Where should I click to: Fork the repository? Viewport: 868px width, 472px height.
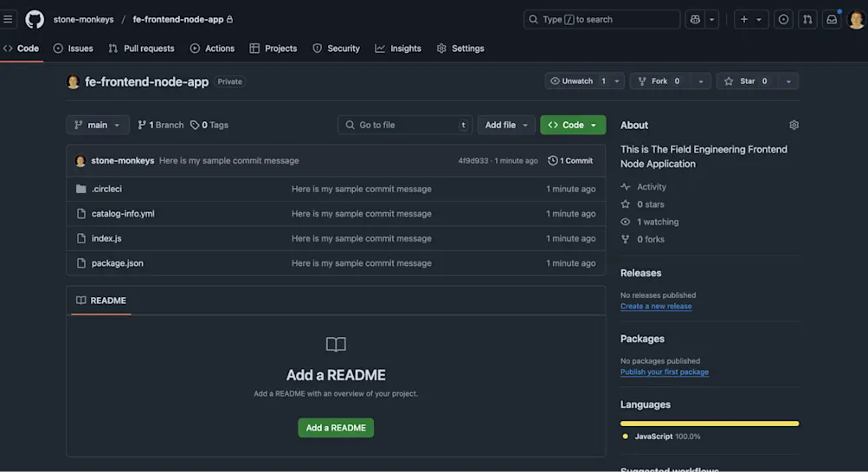659,81
